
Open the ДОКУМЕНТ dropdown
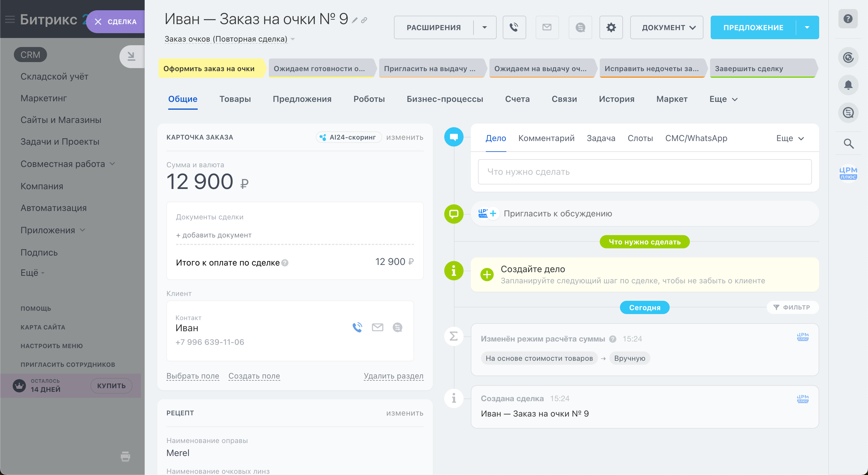(666, 27)
